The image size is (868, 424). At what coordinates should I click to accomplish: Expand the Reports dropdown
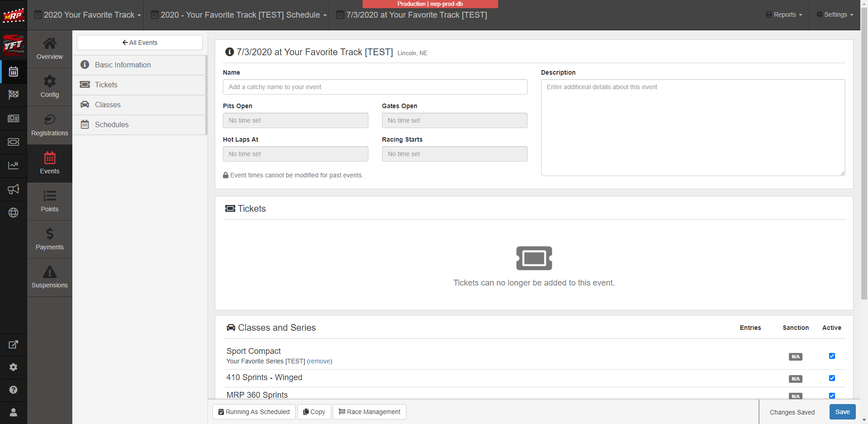click(x=784, y=14)
